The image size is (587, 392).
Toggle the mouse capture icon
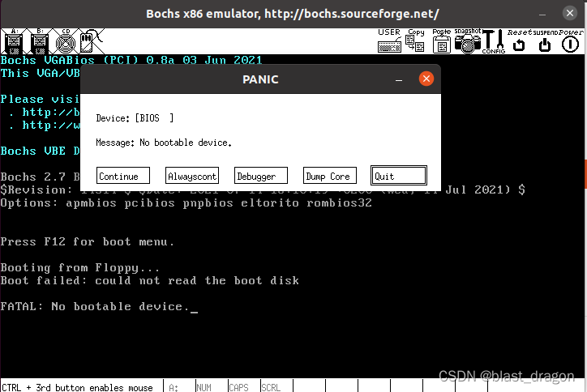click(92, 41)
